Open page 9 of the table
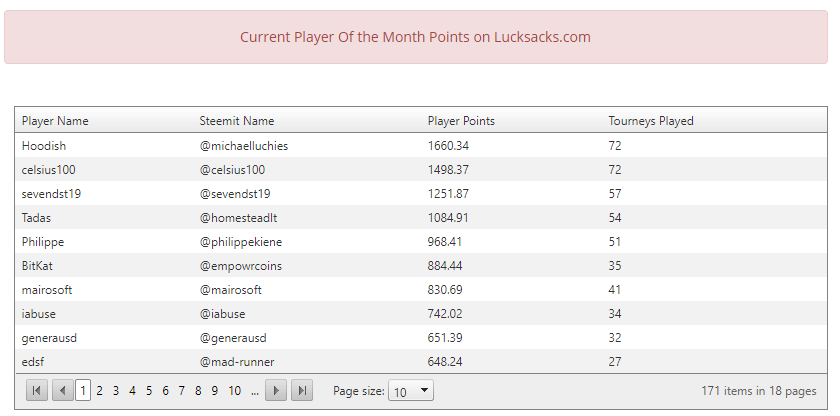 (x=215, y=391)
